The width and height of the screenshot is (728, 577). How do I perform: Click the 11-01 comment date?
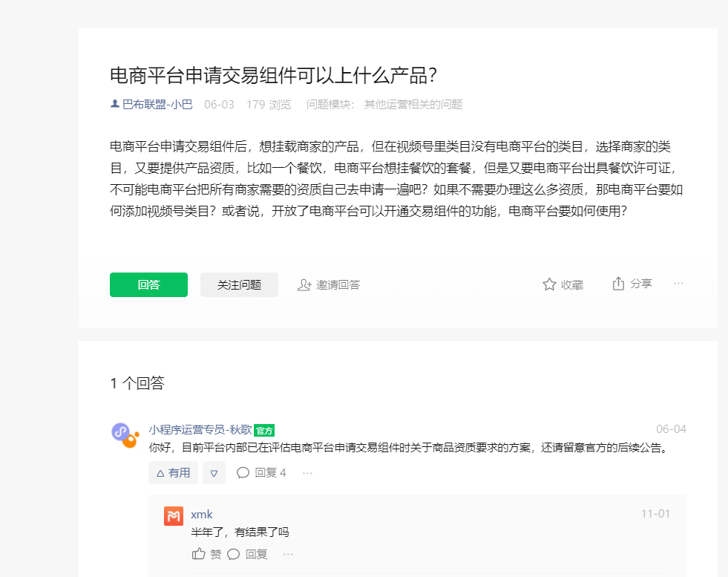pos(655,514)
